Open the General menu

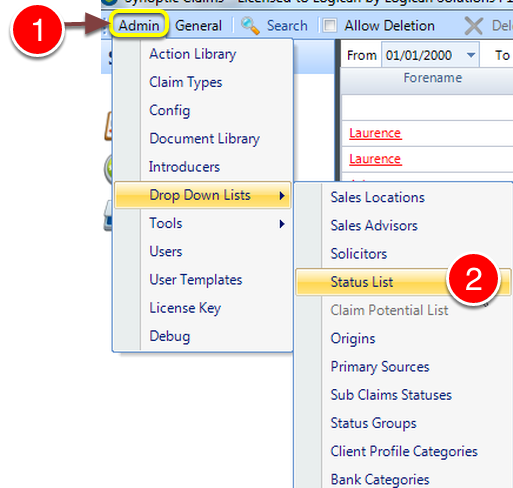pos(198,26)
